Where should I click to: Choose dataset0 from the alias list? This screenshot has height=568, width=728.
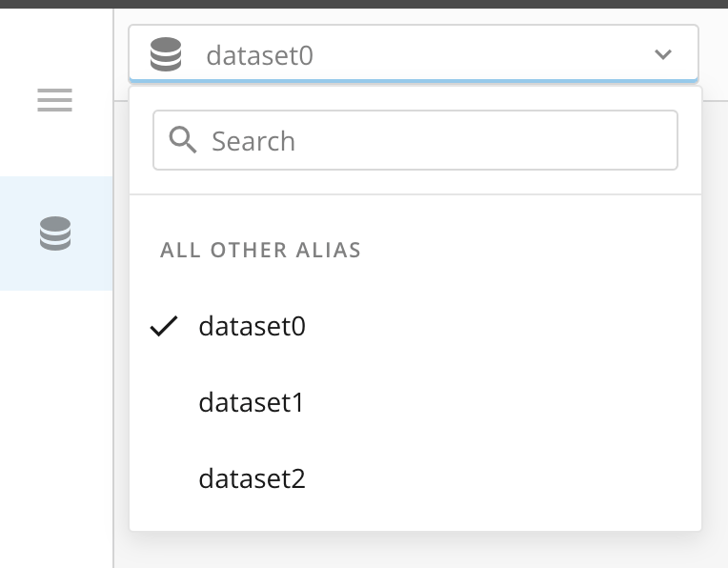[415, 326]
